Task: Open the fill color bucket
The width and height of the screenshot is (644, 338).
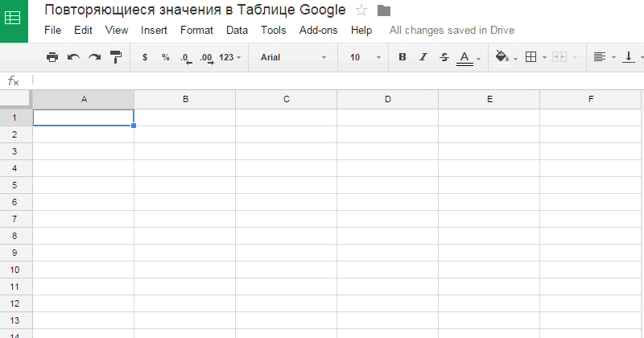Action: coord(502,57)
